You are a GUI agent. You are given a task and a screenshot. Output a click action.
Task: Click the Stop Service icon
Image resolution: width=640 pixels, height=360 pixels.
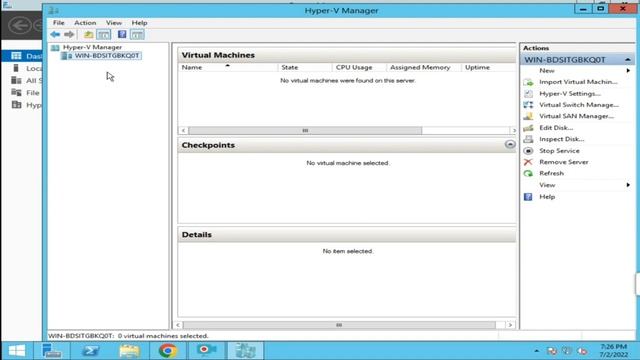pos(528,151)
